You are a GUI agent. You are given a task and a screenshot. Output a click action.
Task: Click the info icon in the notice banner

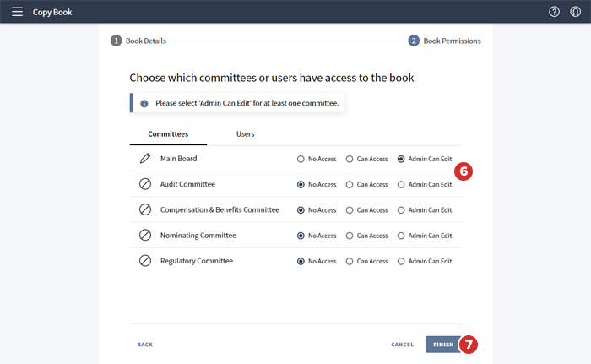click(x=144, y=103)
